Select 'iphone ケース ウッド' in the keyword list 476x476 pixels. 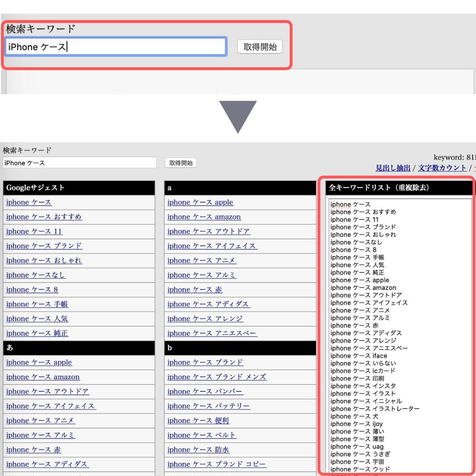tap(360, 469)
